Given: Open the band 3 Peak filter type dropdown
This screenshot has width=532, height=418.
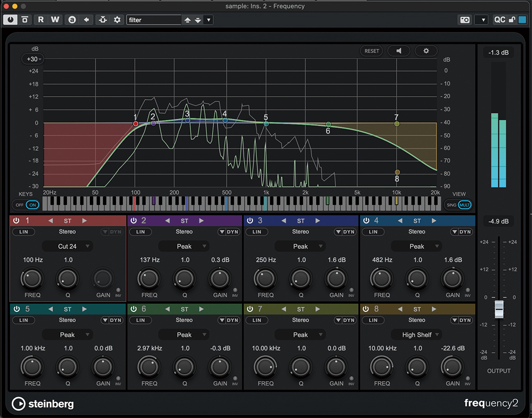Looking at the screenshot, I should [x=300, y=246].
